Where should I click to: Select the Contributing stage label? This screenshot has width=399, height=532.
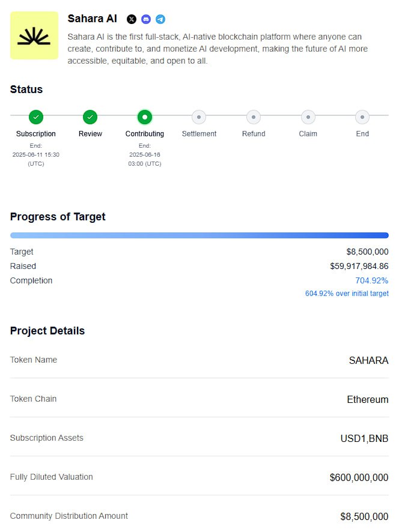tap(145, 134)
